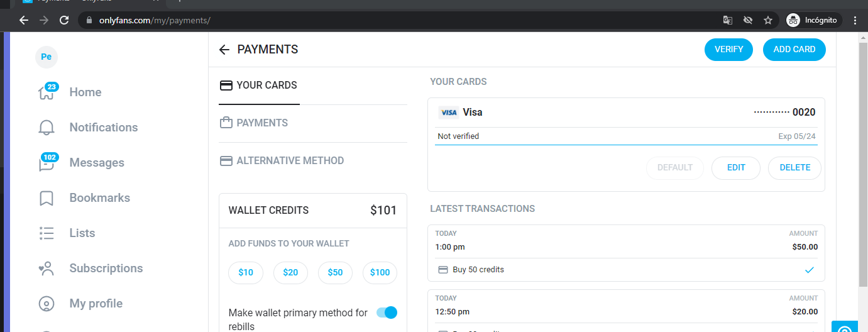868x332 pixels.
Task: Open Messages chat bubble icon
Action: pos(46,163)
